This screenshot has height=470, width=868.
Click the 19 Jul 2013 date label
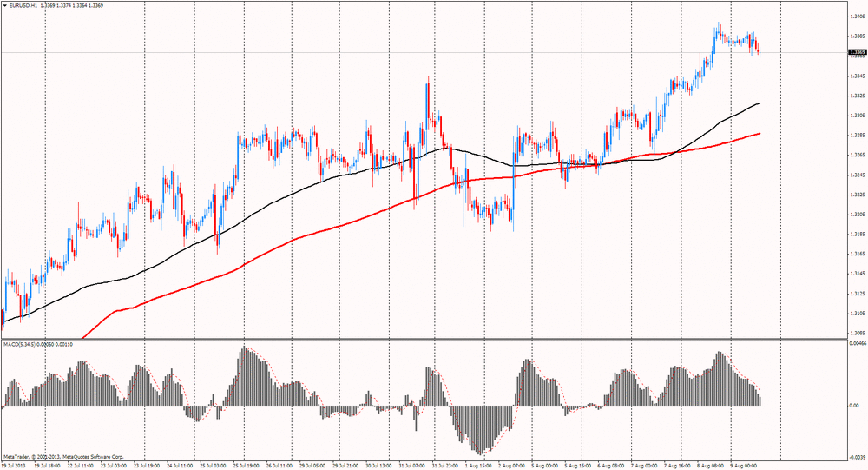coord(13,467)
